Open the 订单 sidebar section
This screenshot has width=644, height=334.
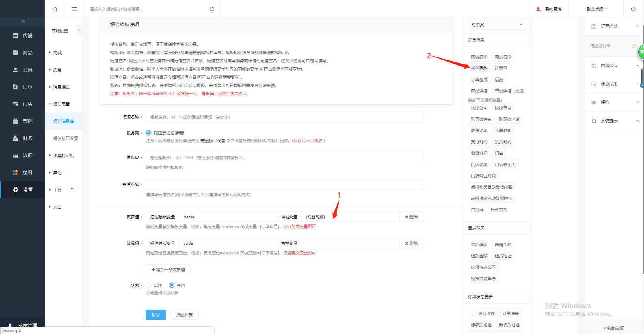point(22,87)
